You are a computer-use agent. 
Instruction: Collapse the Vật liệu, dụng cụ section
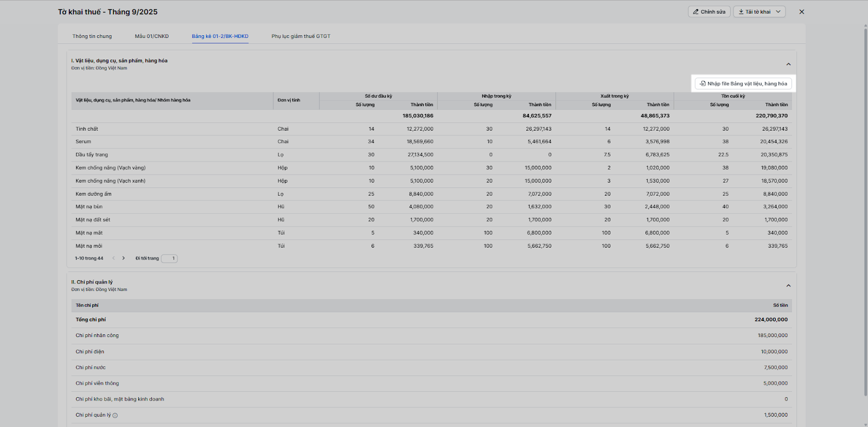(x=788, y=64)
